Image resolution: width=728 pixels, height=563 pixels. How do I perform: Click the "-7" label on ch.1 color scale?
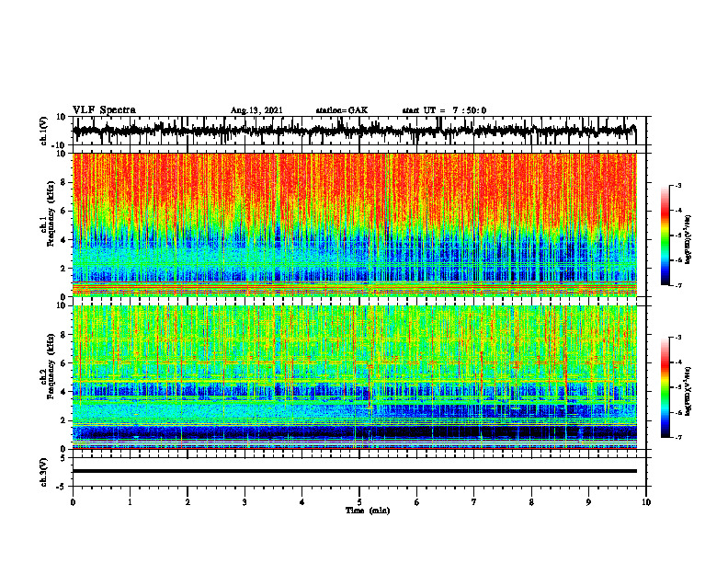677,285
